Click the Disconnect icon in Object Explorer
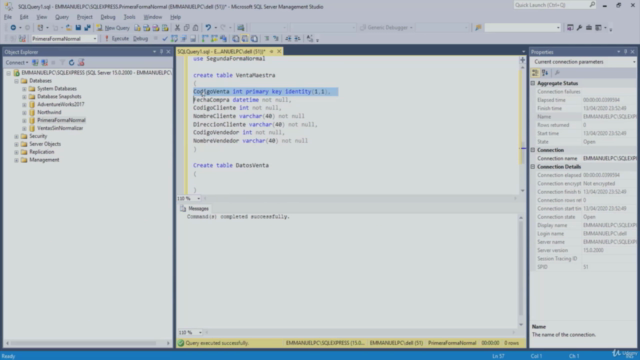Viewport: 640px width, 360px height. [x=44, y=62]
